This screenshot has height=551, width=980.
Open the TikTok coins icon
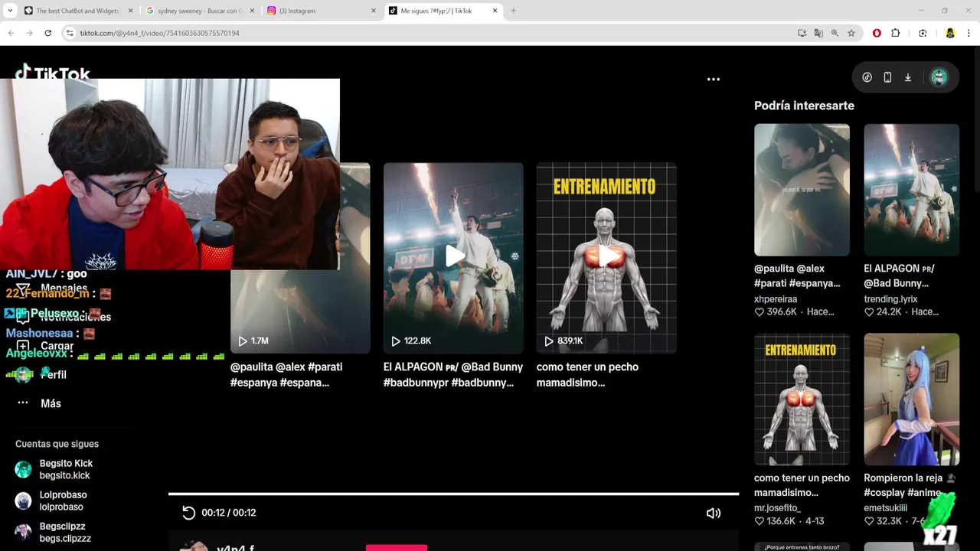coord(867,77)
